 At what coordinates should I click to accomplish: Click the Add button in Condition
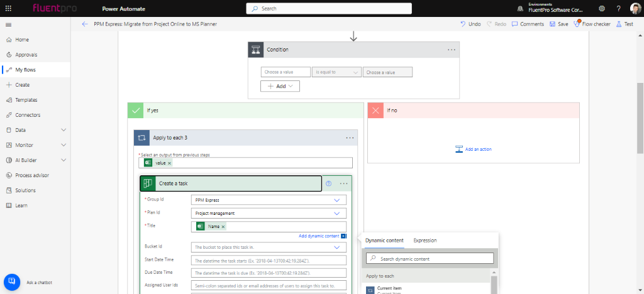[280, 86]
